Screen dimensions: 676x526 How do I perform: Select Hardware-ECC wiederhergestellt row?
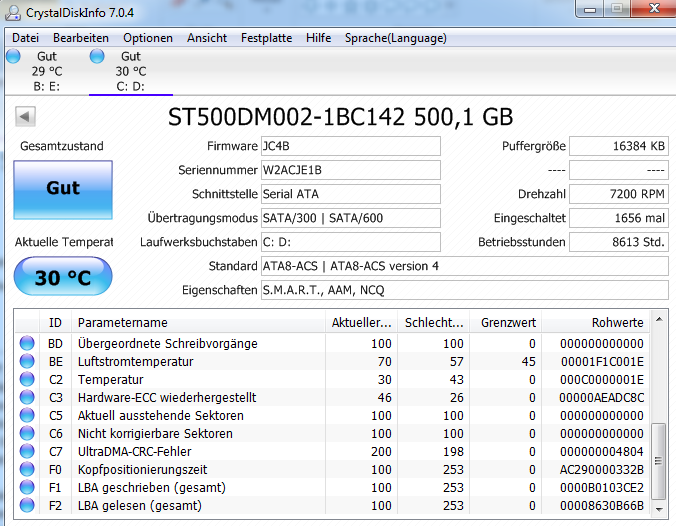(332, 398)
